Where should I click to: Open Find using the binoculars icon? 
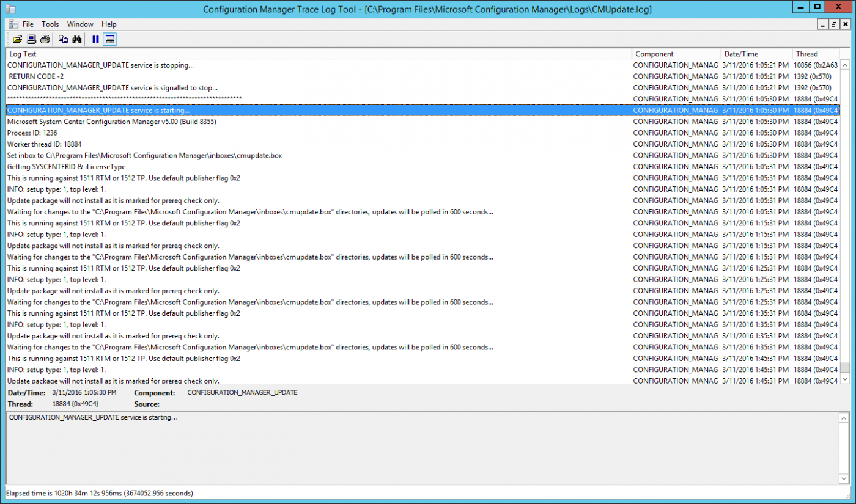[78, 38]
